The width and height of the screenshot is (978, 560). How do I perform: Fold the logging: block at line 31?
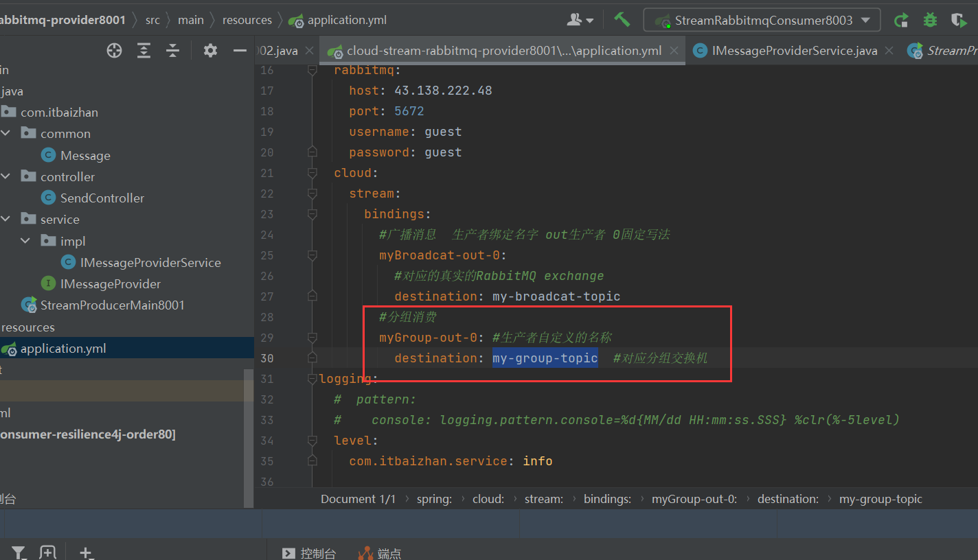click(312, 379)
